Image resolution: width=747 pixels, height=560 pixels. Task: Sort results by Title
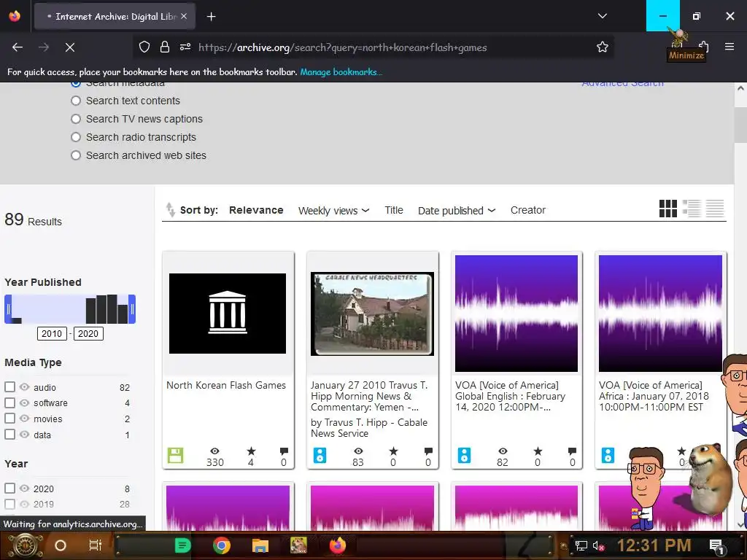coord(393,210)
